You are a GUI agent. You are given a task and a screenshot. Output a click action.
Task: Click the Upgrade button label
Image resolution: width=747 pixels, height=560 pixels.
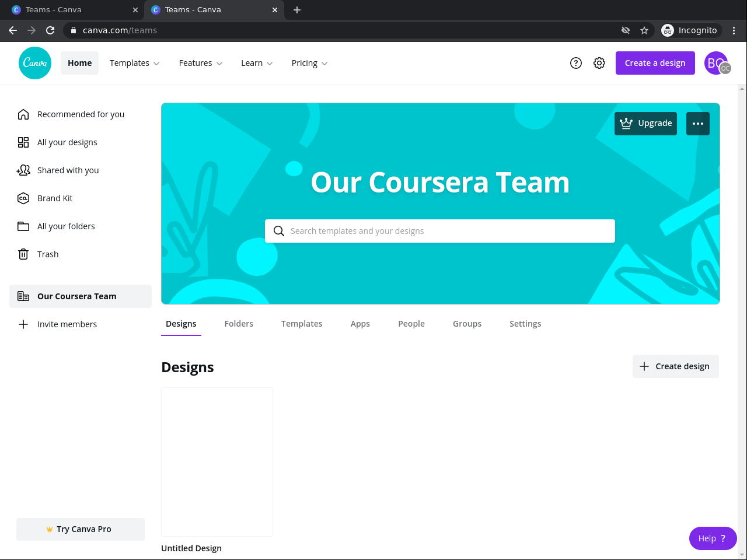[655, 123]
